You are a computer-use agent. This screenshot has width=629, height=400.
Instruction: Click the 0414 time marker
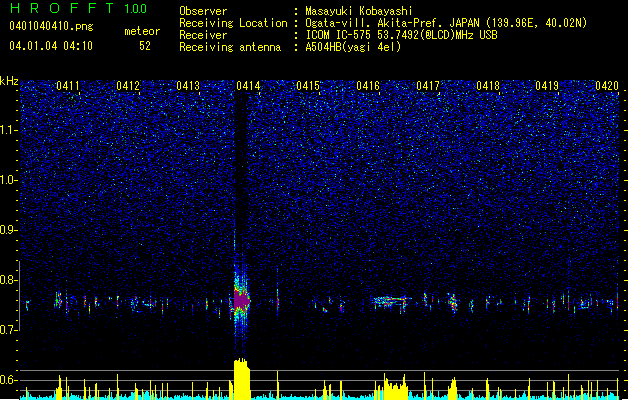248,86
